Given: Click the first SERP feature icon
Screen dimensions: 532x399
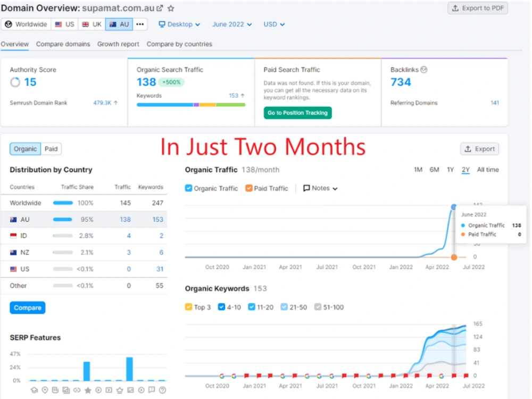Looking at the screenshot, I should [34, 390].
